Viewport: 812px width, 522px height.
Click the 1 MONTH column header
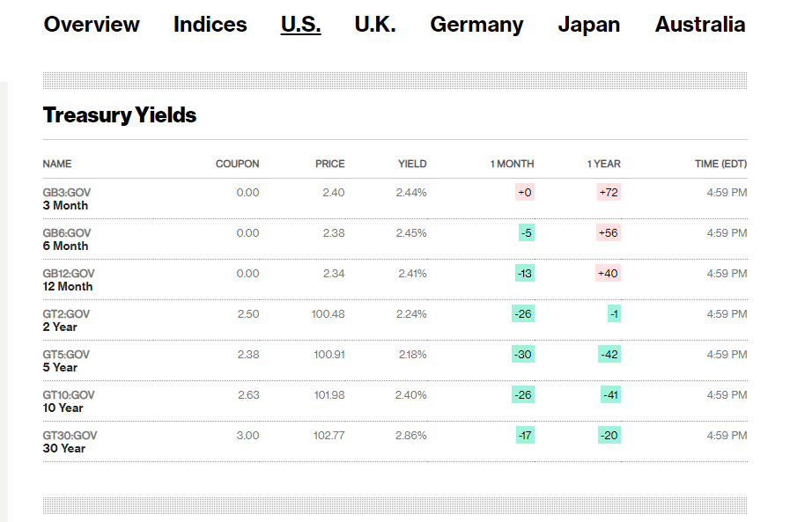[513, 164]
